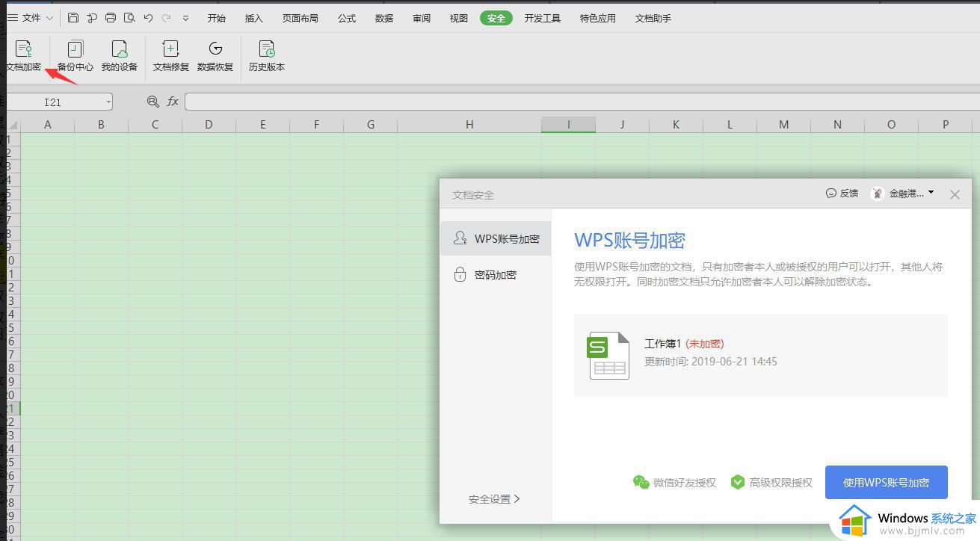Click the zoom magnifier beside fx
The height and width of the screenshot is (541, 980).
tap(153, 102)
